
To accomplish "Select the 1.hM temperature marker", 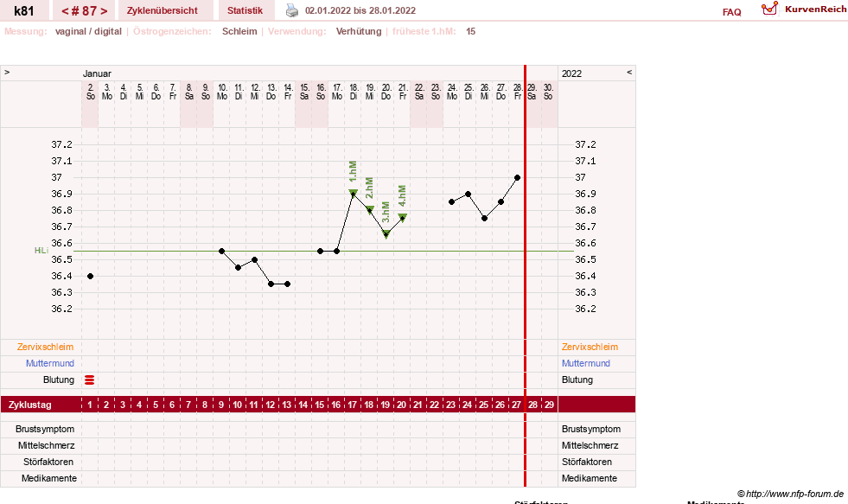I will tap(354, 193).
